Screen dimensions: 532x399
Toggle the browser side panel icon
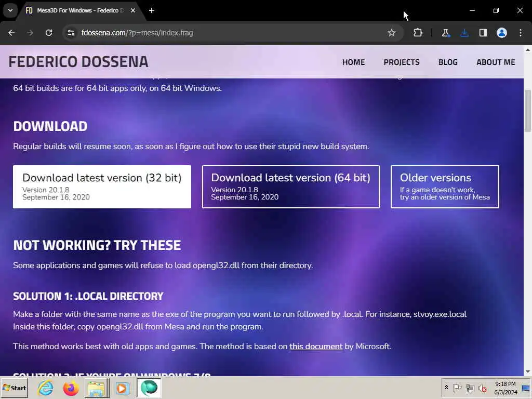pos(483,33)
